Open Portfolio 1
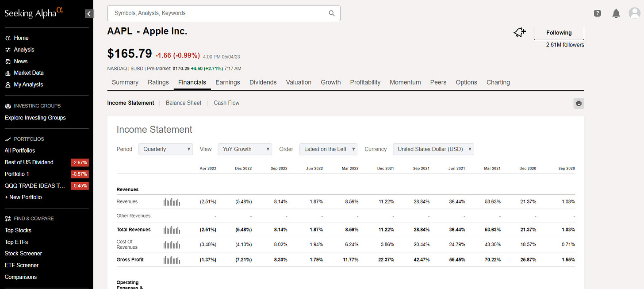The width and height of the screenshot is (644, 289). [x=17, y=174]
